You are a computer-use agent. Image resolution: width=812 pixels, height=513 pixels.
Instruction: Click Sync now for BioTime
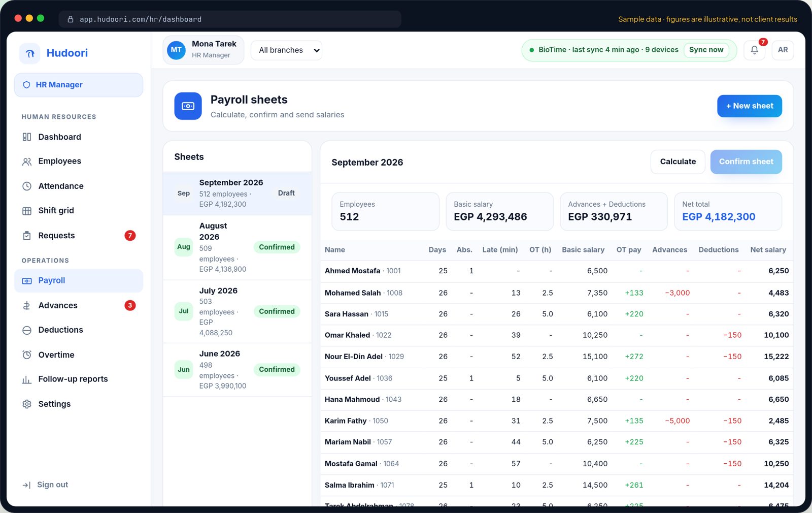[x=706, y=50]
